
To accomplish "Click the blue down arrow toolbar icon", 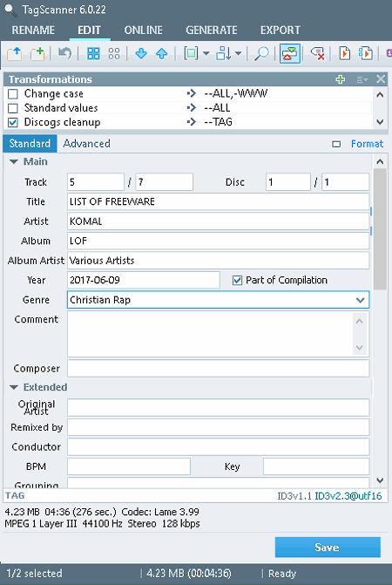I will point(141,53).
